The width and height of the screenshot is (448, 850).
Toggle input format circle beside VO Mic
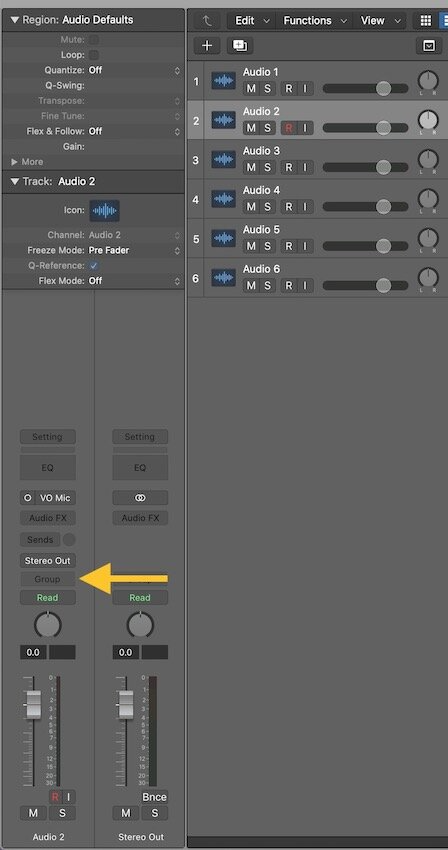(28, 498)
